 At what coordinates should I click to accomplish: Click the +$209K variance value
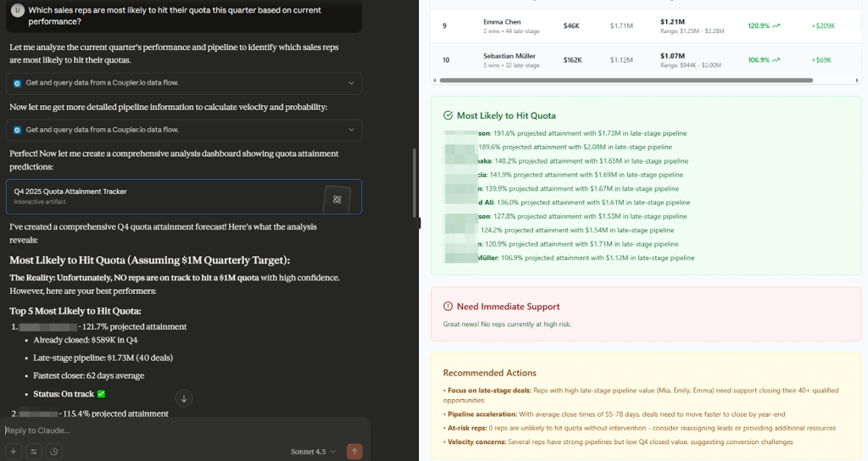[823, 25]
